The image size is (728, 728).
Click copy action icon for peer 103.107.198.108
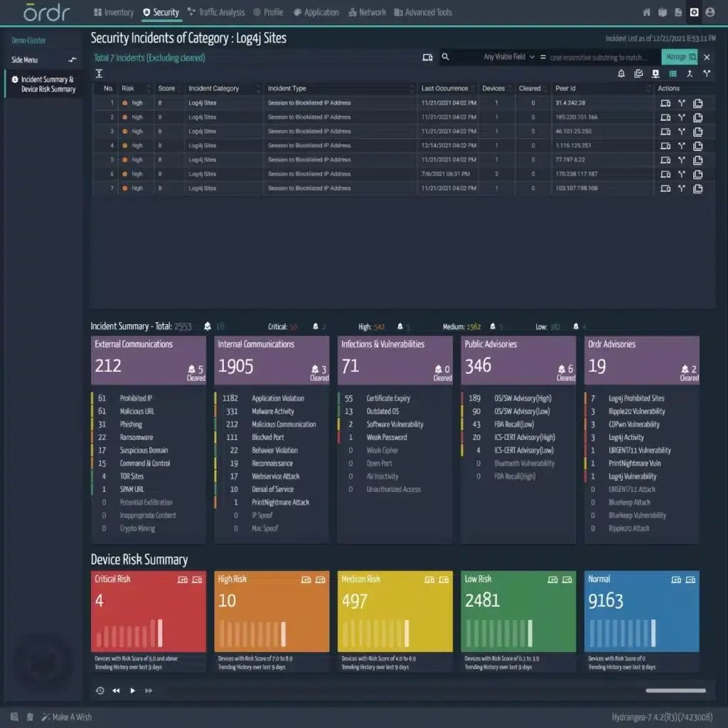coord(697,188)
